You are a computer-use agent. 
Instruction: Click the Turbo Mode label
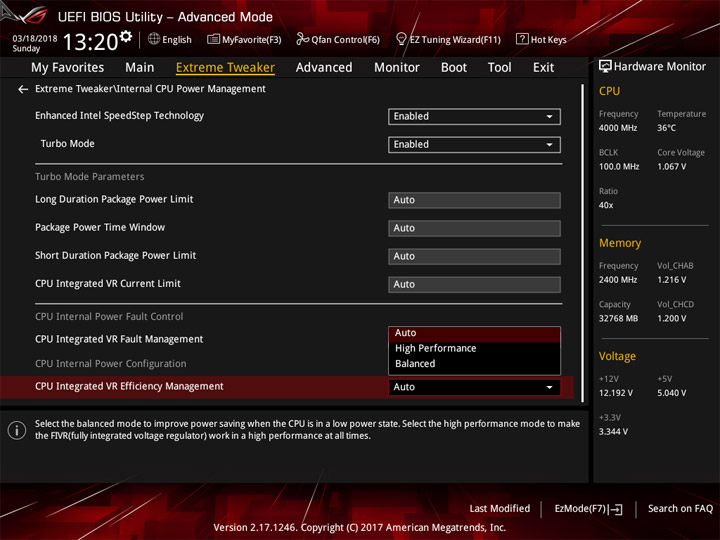(68, 144)
